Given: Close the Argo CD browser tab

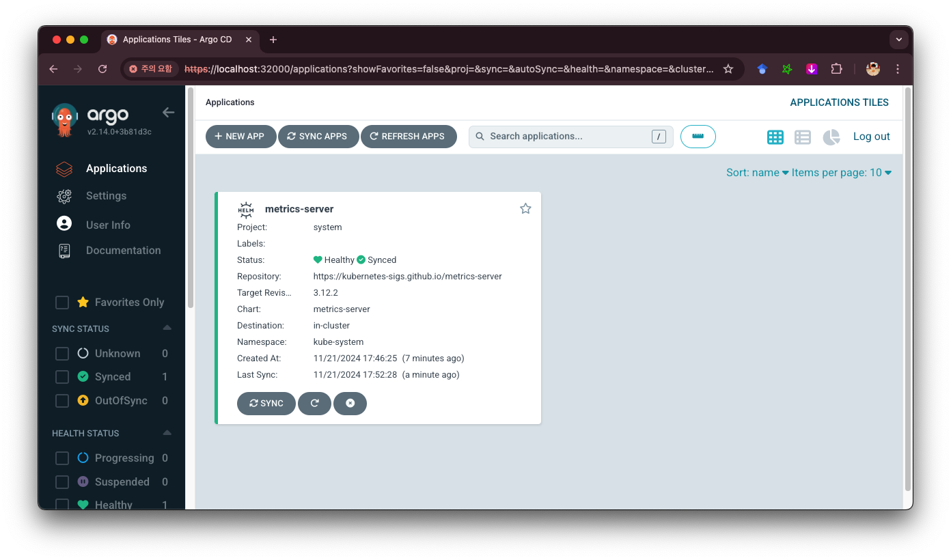Looking at the screenshot, I should [x=249, y=40].
